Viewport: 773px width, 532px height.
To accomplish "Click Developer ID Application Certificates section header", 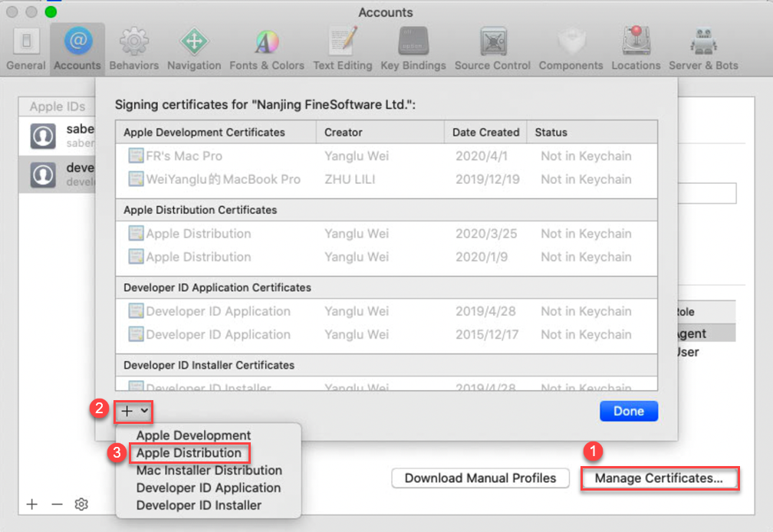I will (x=386, y=287).
